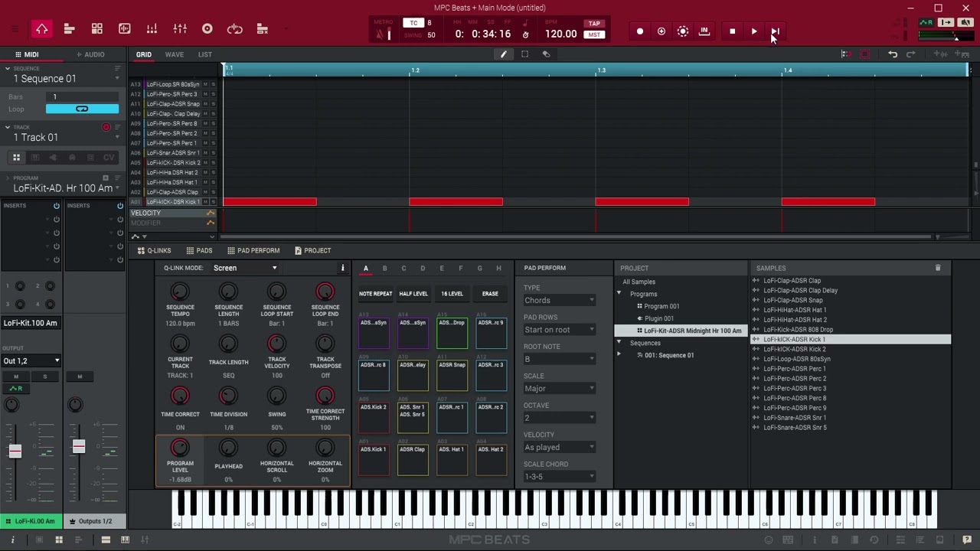Image resolution: width=980 pixels, height=551 pixels.
Task: Switch to the AUDIO tab
Action: pos(90,54)
